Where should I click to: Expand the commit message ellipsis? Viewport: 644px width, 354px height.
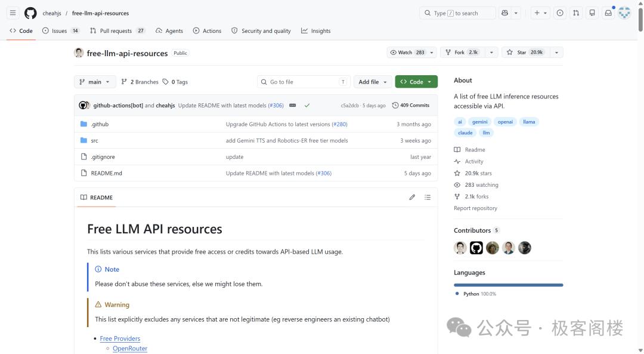[x=292, y=105]
